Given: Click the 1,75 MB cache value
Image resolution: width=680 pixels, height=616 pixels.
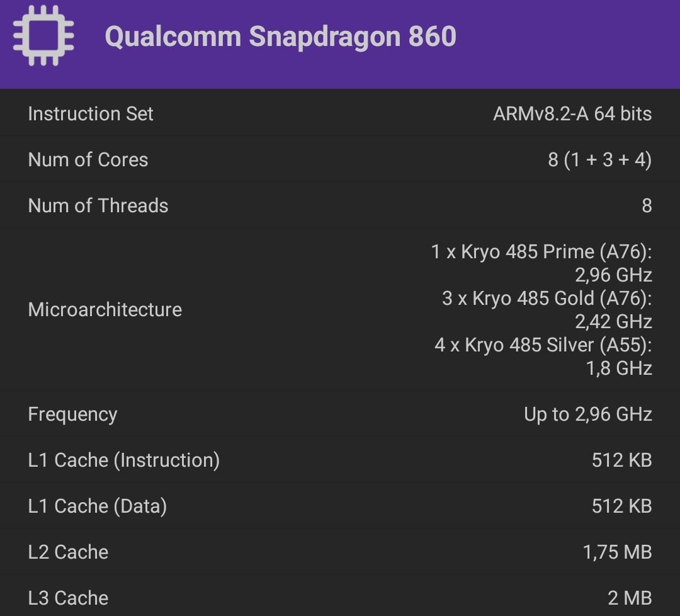Looking at the screenshot, I should point(616,552).
